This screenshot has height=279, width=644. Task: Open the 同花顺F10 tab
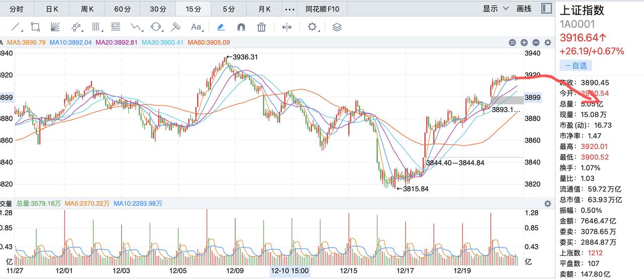(x=323, y=9)
